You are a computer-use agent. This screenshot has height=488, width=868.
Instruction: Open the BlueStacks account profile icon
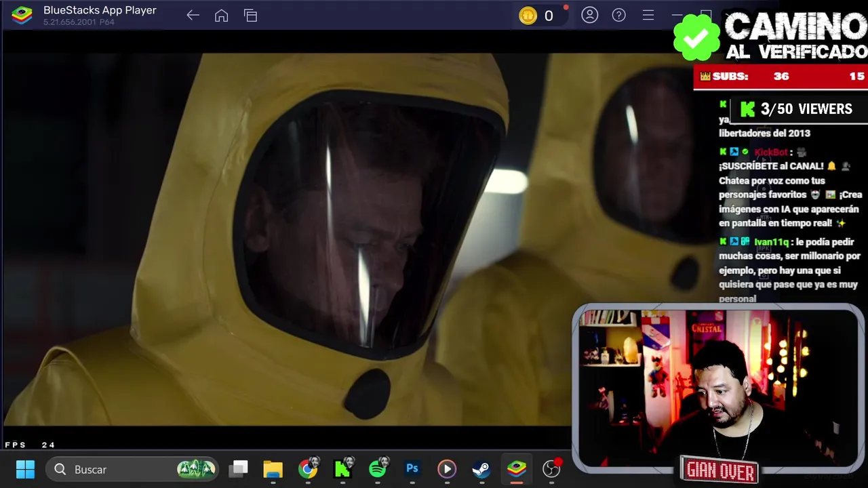[x=590, y=15]
